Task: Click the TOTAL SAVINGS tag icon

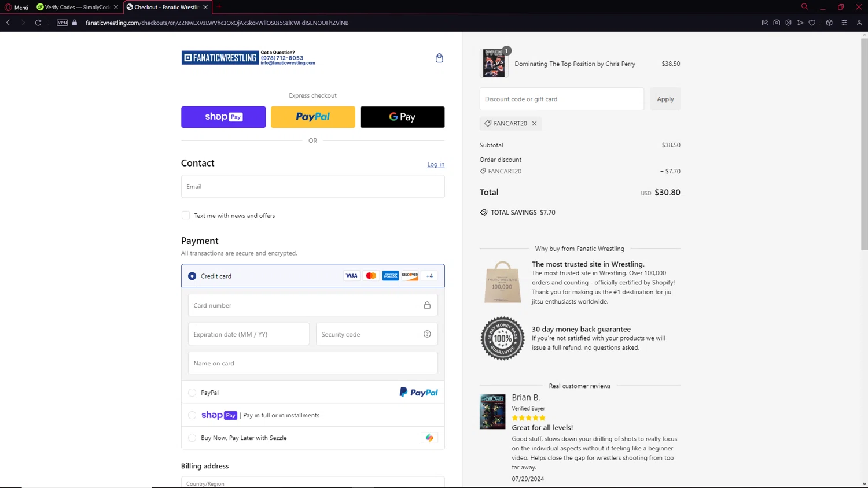Action: [484, 212]
